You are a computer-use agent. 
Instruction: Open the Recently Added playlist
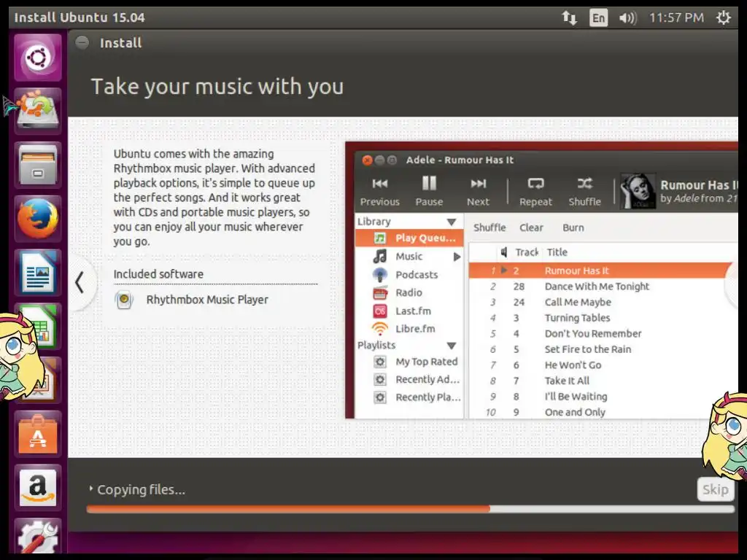[409, 379]
